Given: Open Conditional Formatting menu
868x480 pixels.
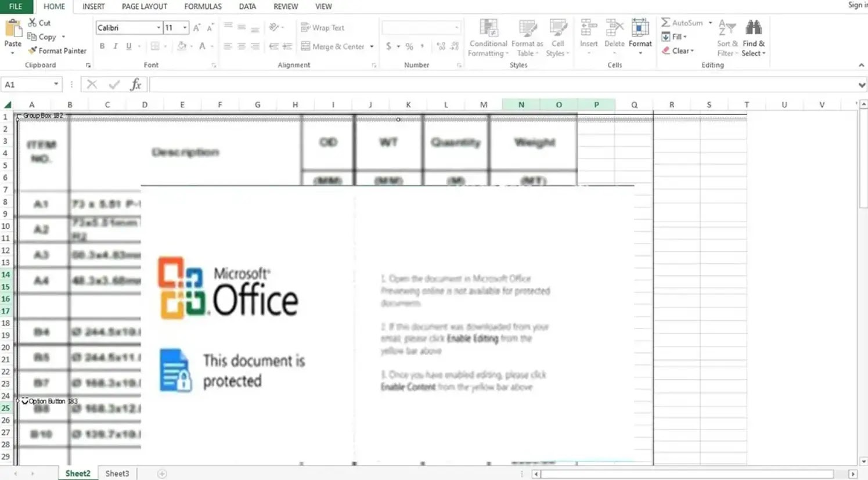Looking at the screenshot, I should point(488,38).
